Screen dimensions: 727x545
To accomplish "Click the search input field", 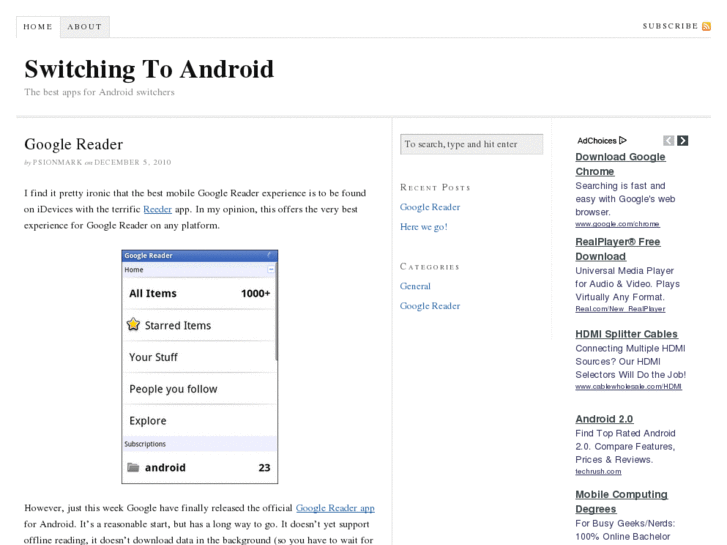I will pyautogui.click(x=472, y=144).
